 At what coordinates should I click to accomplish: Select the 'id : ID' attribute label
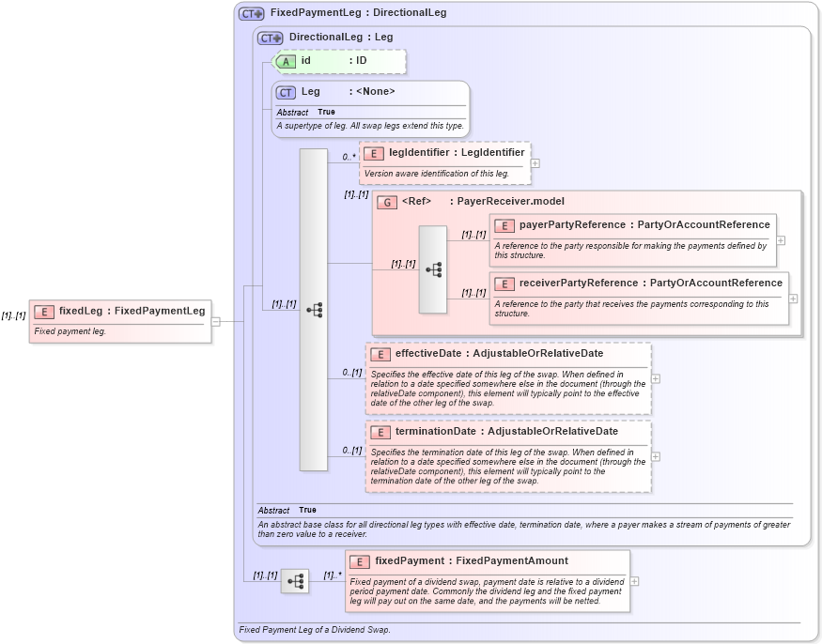coord(333,61)
